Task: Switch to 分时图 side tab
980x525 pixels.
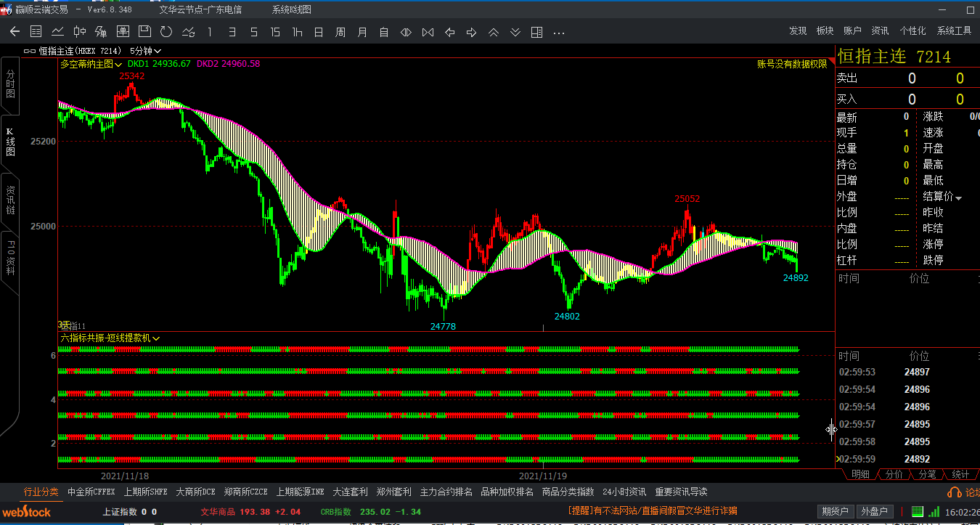Action: pyautogui.click(x=10, y=84)
